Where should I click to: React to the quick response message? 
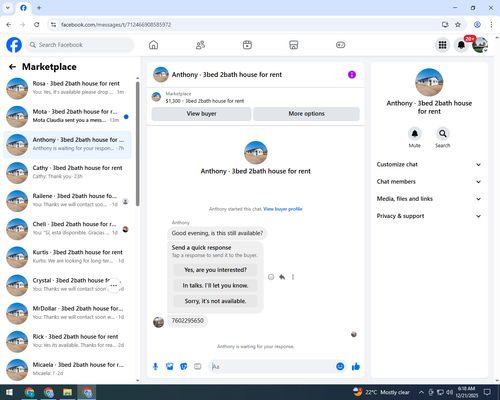[x=271, y=277]
